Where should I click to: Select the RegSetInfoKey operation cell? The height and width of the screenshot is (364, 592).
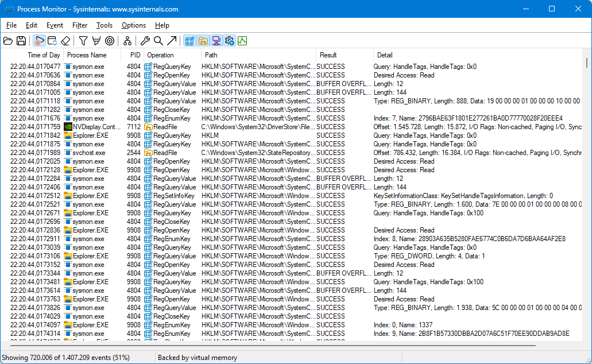173,196
